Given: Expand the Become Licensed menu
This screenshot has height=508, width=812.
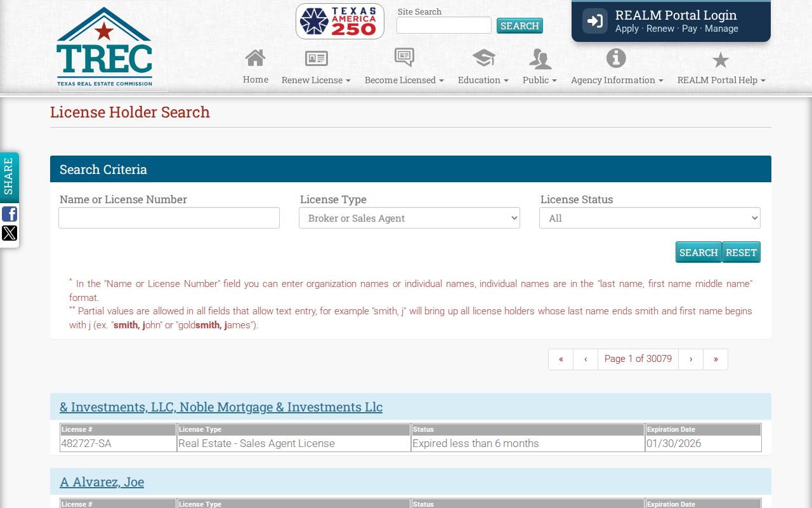Looking at the screenshot, I should coord(404,80).
